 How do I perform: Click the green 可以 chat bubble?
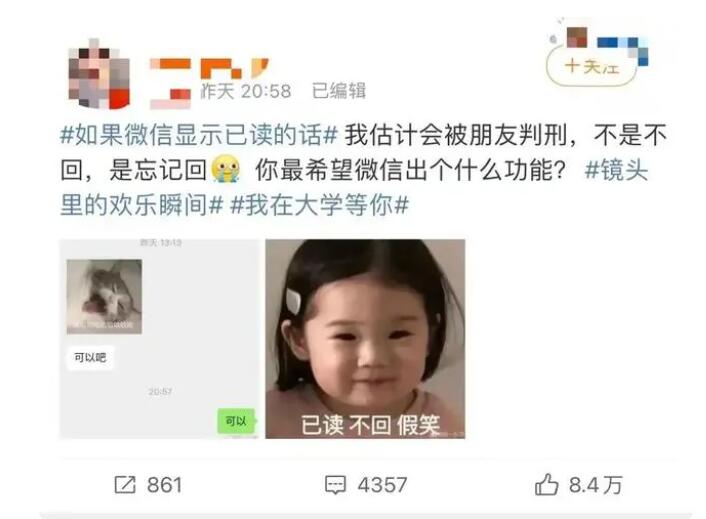236,421
